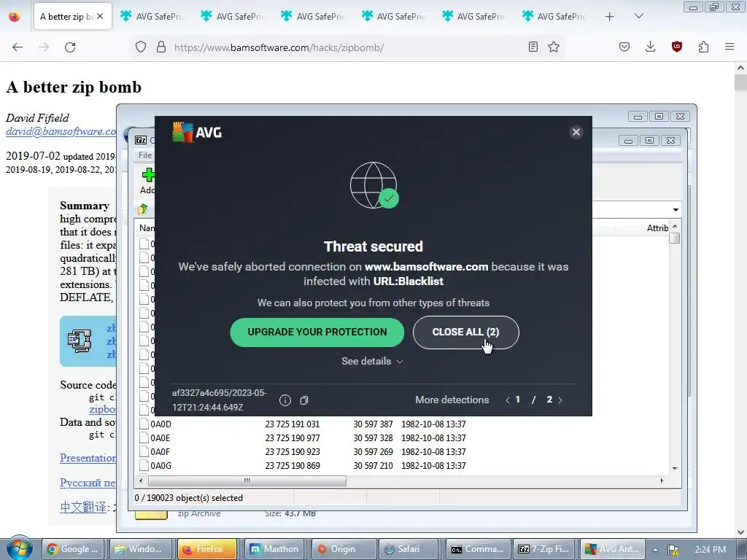Switch to the second AVG SafePrice tab
The height and width of the screenshot is (560, 747).
click(233, 17)
